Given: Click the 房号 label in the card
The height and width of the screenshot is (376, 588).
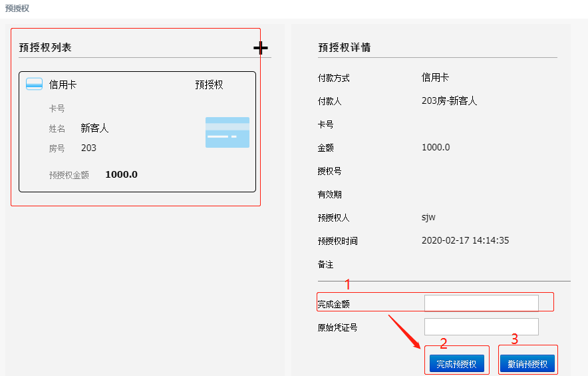Looking at the screenshot, I should (x=57, y=148).
